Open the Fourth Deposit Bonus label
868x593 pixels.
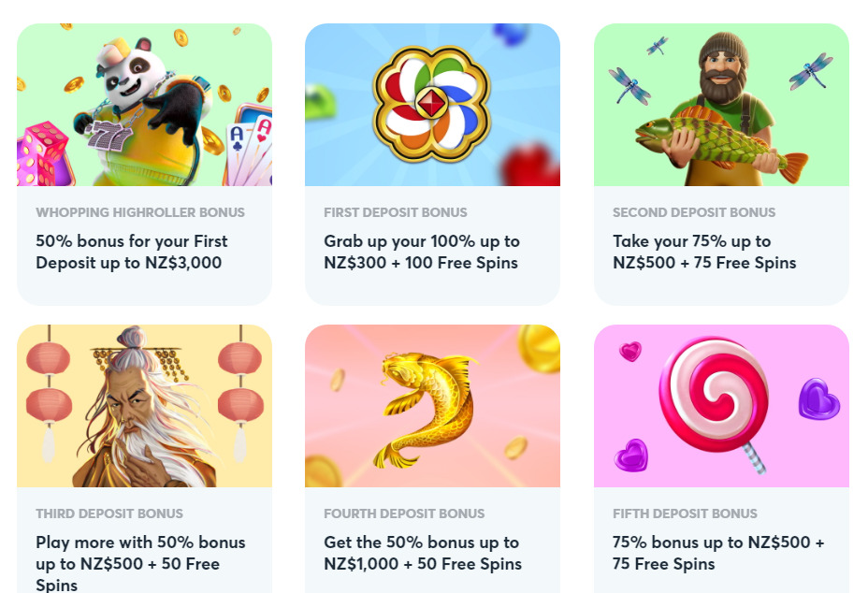click(404, 513)
